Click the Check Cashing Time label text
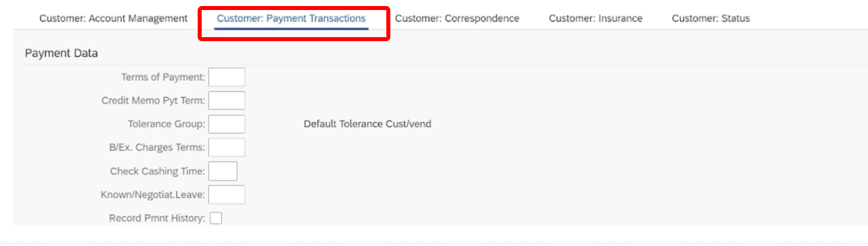Image resolution: width=868 pixels, height=246 pixels. [x=158, y=171]
